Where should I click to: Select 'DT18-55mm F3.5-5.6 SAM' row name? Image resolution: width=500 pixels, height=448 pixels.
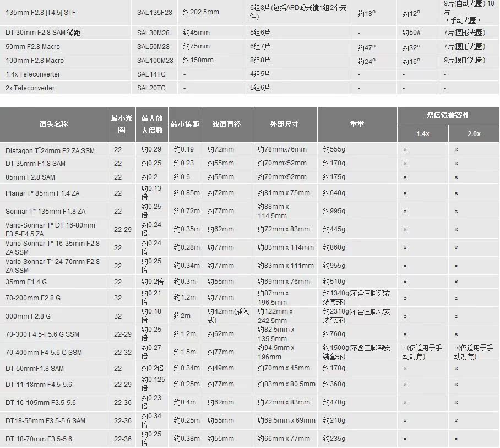[45, 421]
